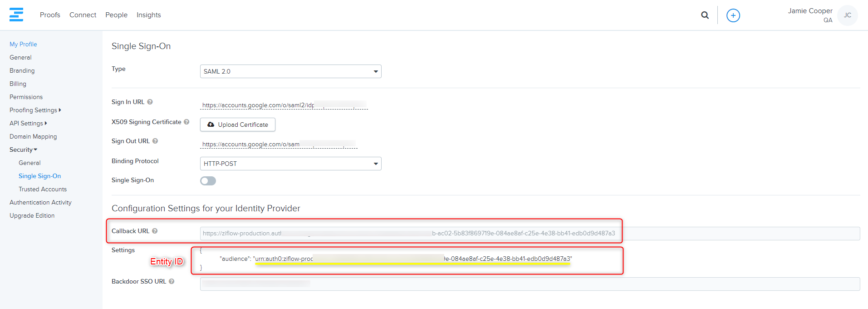The image size is (868, 309).
Task: Open the HTTP-POST Binding Protocol dropdown
Action: click(290, 164)
